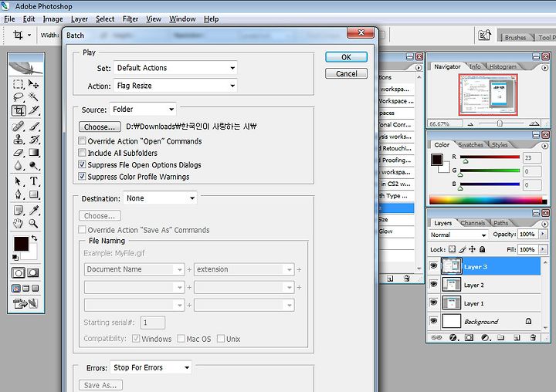The width and height of the screenshot is (556, 392).
Task: Open the Filter menu
Action: (131, 19)
